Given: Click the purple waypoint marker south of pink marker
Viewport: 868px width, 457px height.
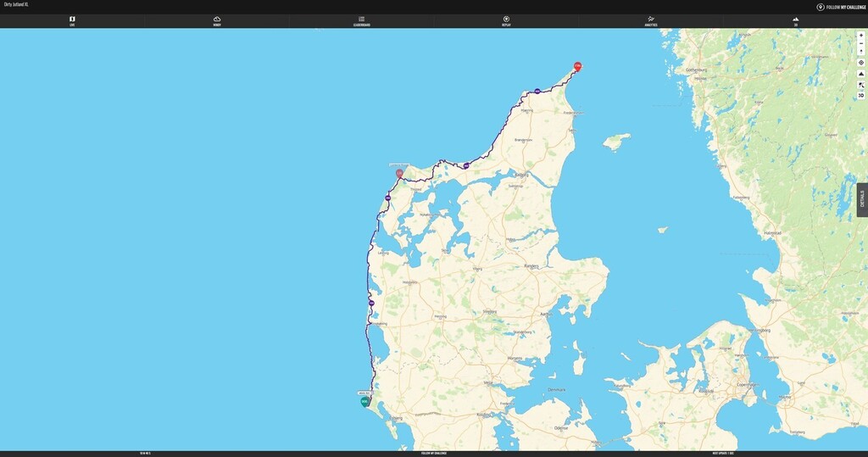Looking at the screenshot, I should tap(388, 198).
